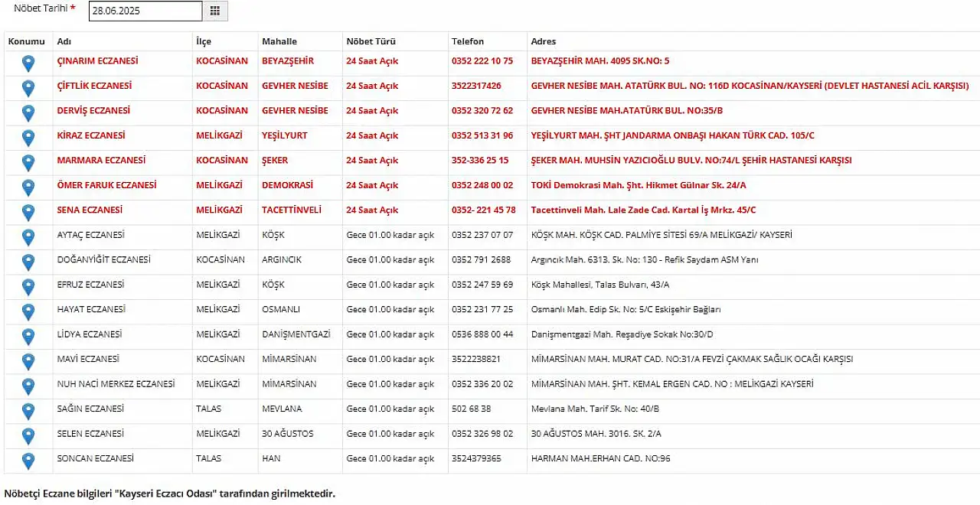Click map pin icon for Çınarım Eczanesi
This screenshot has width=980, height=505.
click(28, 64)
